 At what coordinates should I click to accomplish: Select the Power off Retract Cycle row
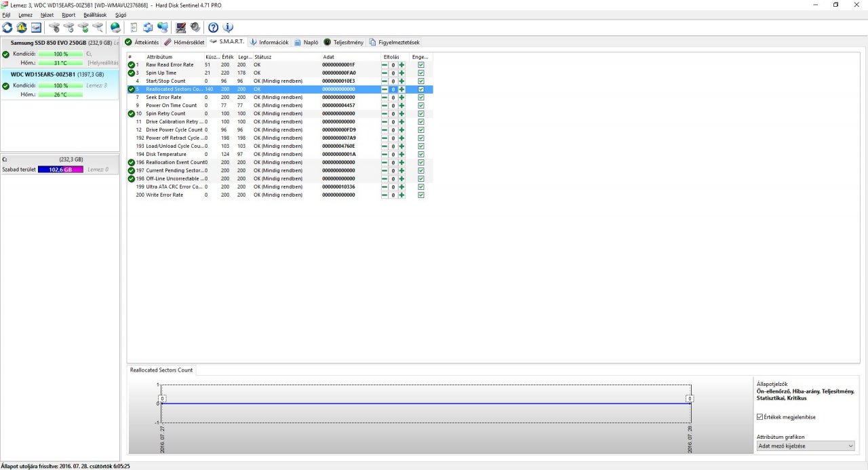(280, 138)
